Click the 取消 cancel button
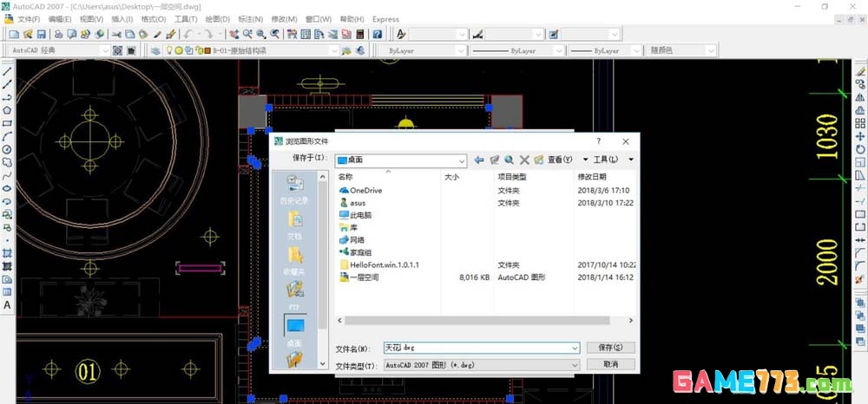 click(x=610, y=364)
